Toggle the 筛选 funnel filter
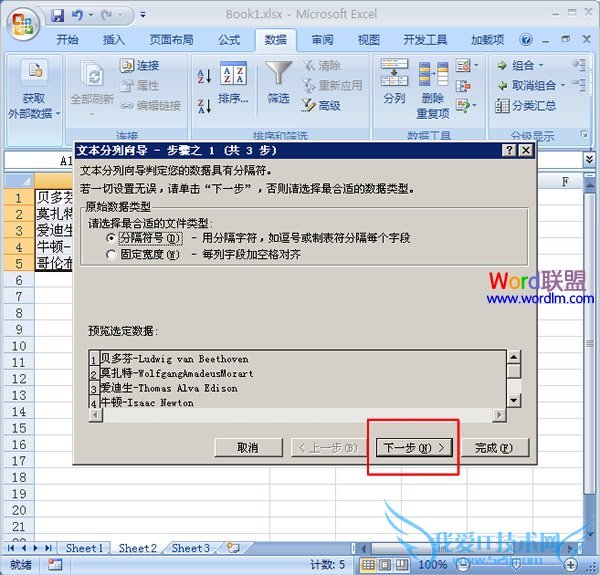Viewport: 600px width, 575px height. coord(278,83)
